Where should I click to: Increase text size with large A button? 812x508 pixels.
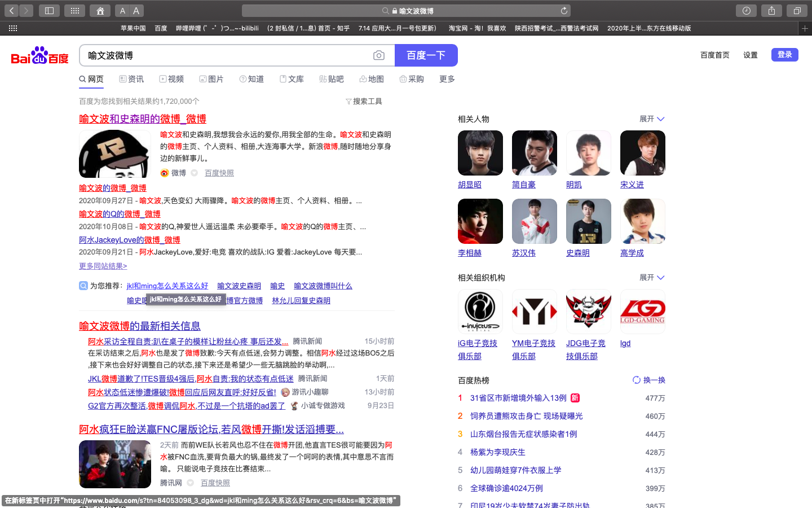point(136,11)
